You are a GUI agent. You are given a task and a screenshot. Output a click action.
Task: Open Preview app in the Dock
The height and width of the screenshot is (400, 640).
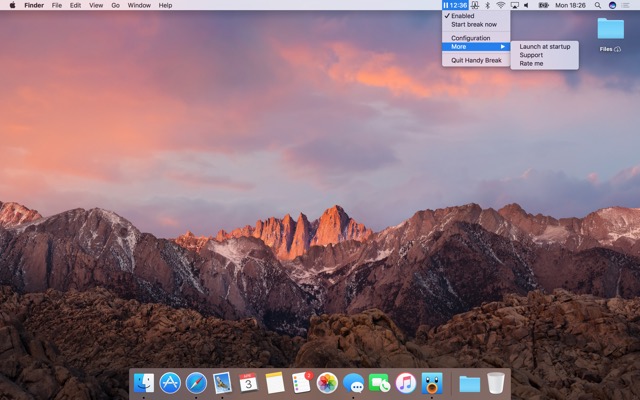pyautogui.click(x=222, y=383)
